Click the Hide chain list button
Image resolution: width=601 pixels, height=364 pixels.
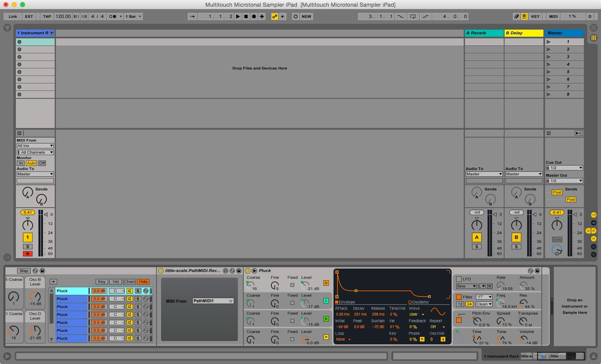pyautogui.click(x=143, y=282)
